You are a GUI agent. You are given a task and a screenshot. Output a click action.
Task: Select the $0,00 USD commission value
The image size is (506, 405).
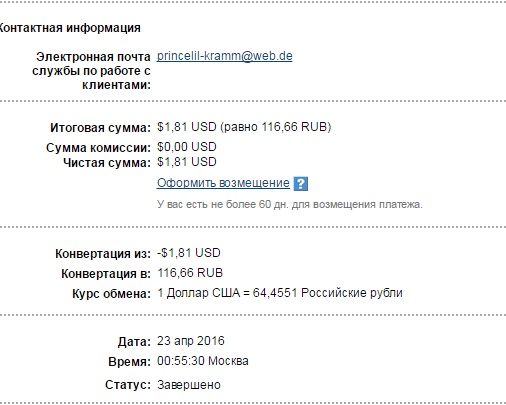click(187, 147)
